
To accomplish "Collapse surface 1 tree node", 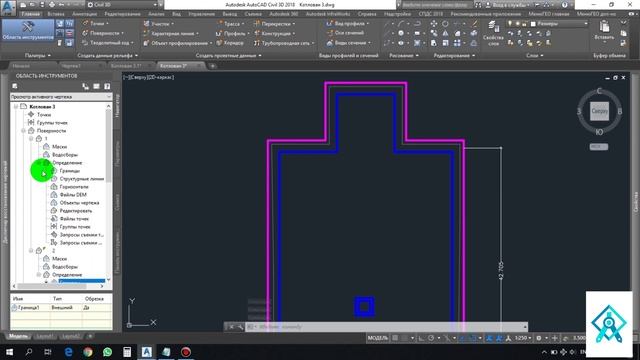I will coord(31,139).
